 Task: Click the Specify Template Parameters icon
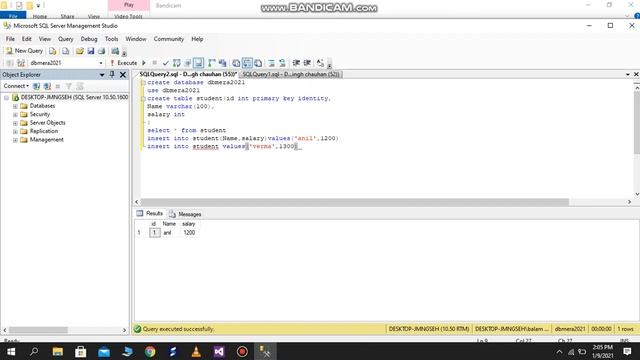[320, 63]
